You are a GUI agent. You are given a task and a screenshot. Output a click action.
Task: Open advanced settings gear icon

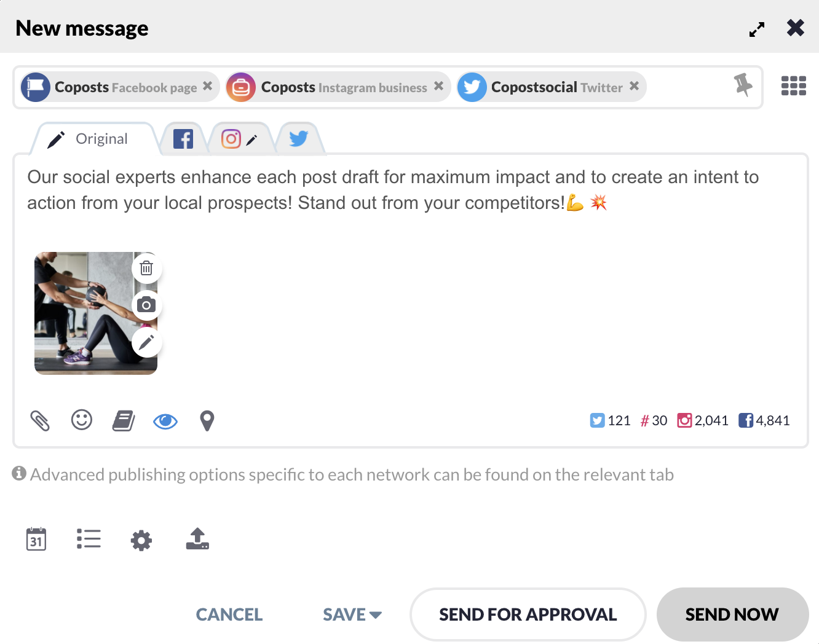(141, 540)
